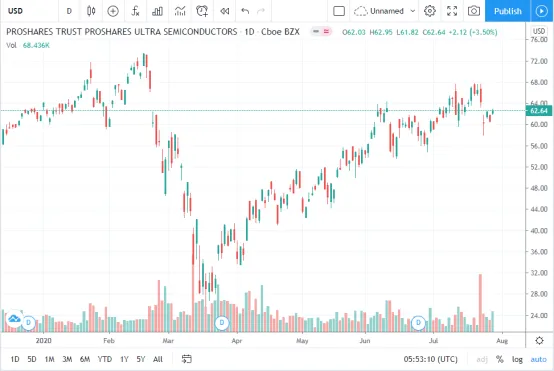Toggle log scale

click(517, 359)
